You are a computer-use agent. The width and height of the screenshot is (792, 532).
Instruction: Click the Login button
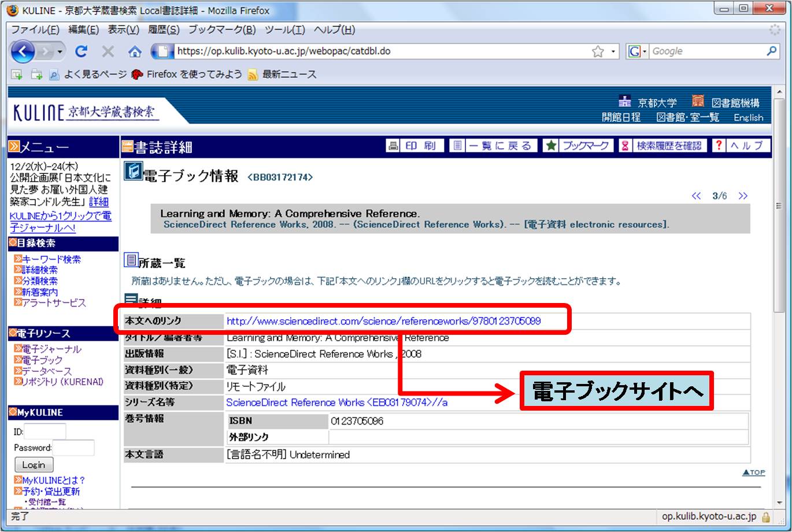coord(34,465)
